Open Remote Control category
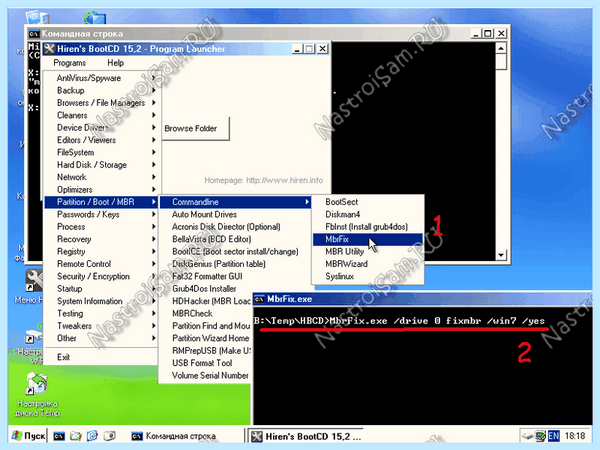The image size is (600, 450). [101, 264]
